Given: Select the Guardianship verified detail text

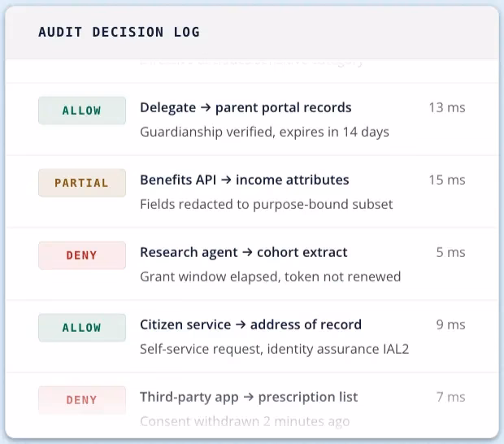Looking at the screenshot, I should (264, 132).
